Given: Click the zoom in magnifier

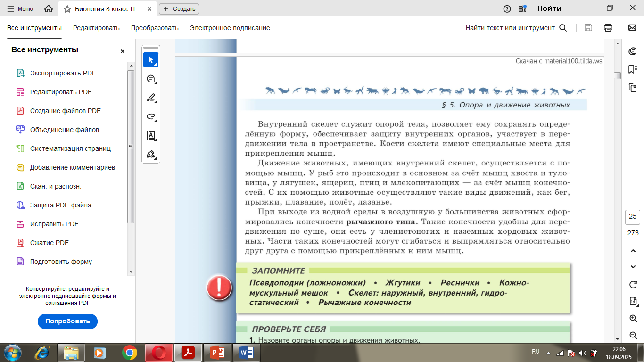Looking at the screenshot, I should click(x=633, y=319).
